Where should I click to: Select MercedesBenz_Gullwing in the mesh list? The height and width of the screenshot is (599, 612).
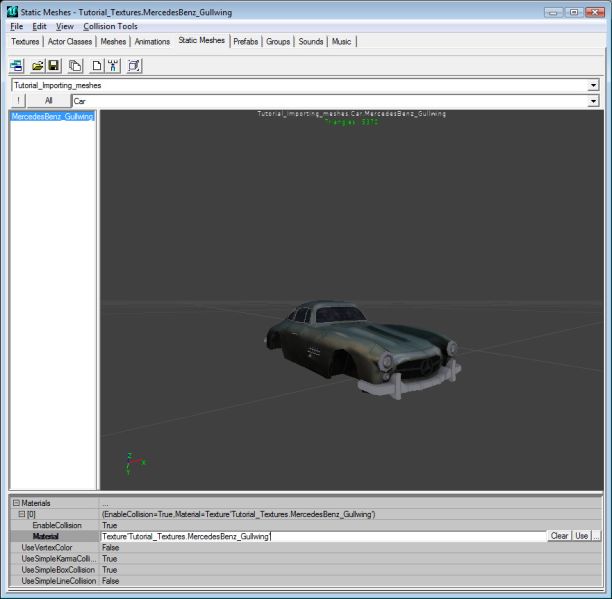(x=52, y=116)
